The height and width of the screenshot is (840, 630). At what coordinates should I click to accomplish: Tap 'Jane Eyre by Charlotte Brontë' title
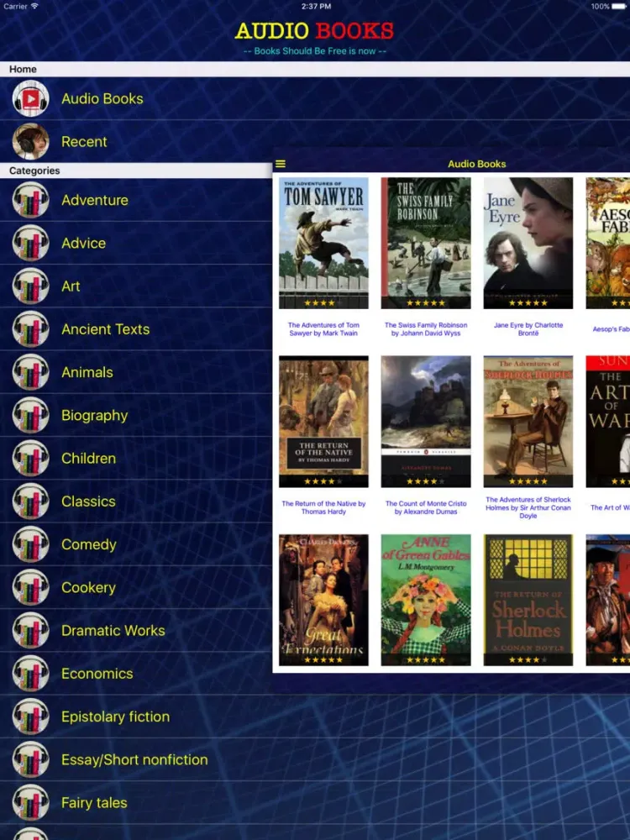click(528, 329)
